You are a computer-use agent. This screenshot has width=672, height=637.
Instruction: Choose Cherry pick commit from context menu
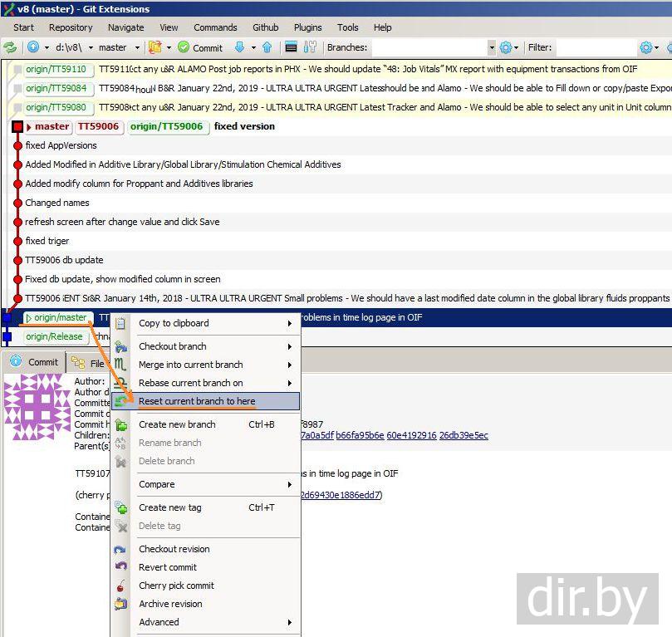click(x=176, y=586)
